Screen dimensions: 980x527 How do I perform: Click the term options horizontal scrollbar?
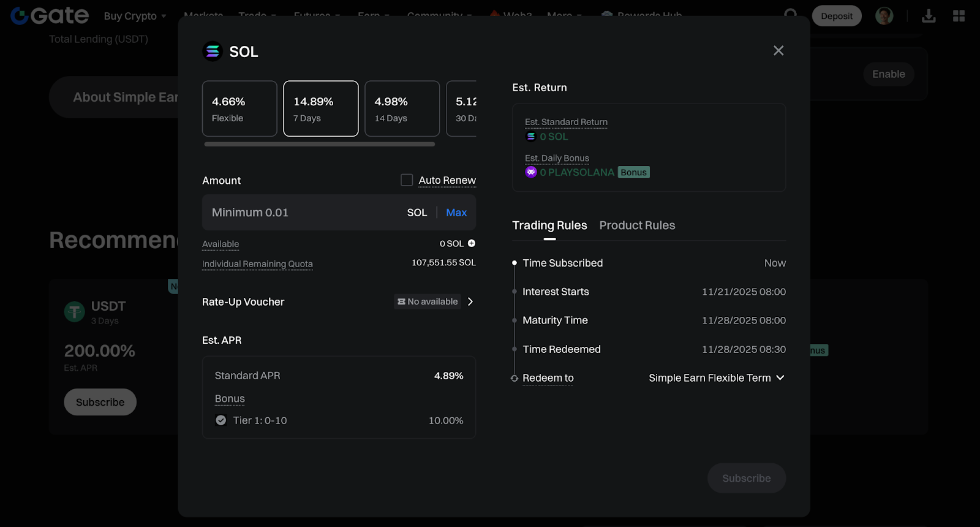pyautogui.click(x=319, y=145)
